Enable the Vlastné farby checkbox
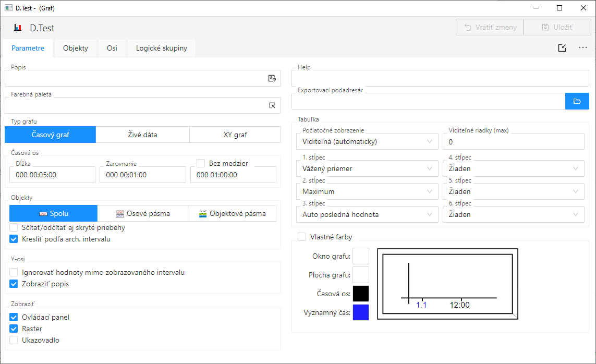Viewport: 596px width, 364px height. point(302,237)
